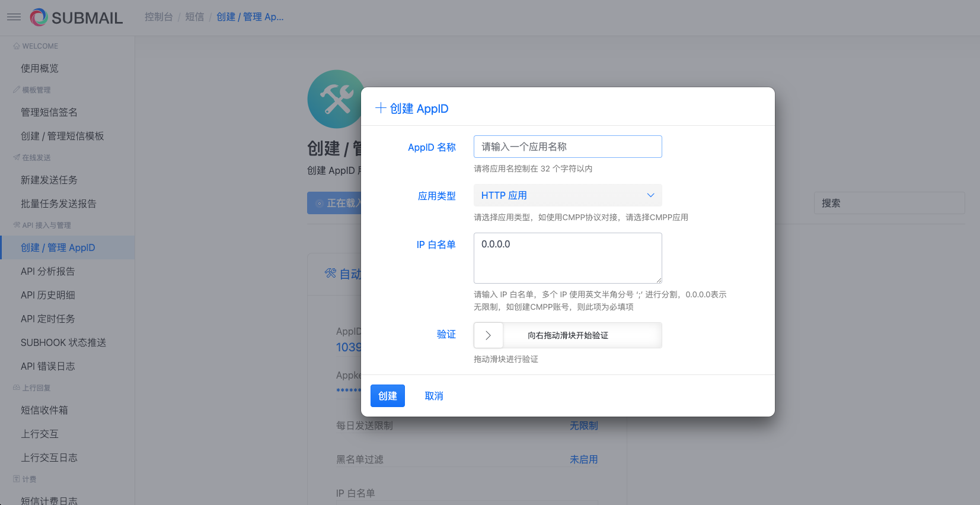Click the 正在载入 blue button behind dialog
Screen dimensions: 980x505
tap(334, 203)
